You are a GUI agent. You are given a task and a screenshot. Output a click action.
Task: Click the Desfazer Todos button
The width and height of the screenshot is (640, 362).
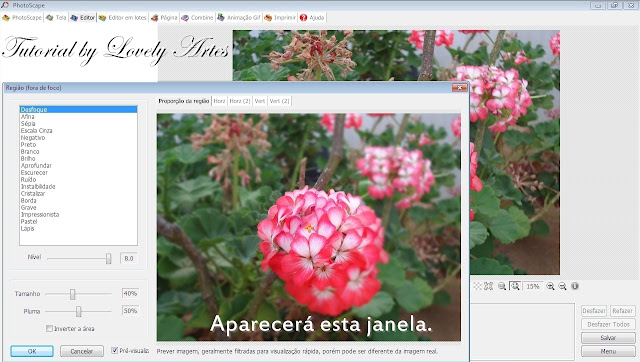608,324
